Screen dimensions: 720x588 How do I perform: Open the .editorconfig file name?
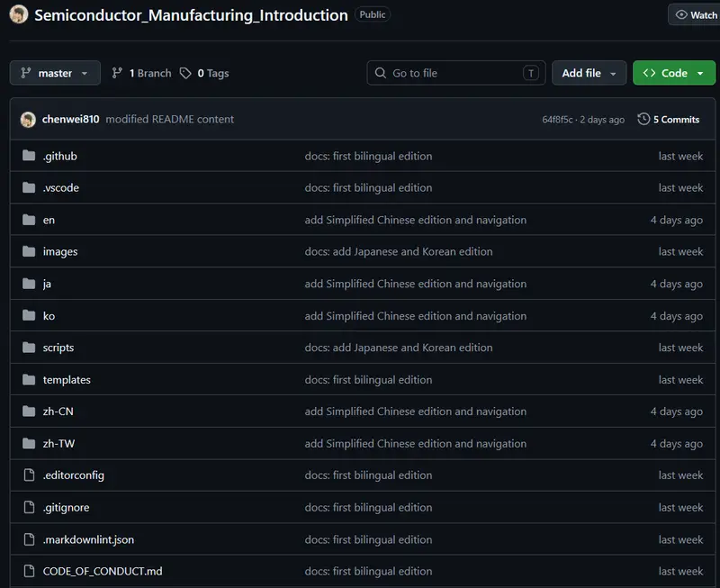[74, 475]
